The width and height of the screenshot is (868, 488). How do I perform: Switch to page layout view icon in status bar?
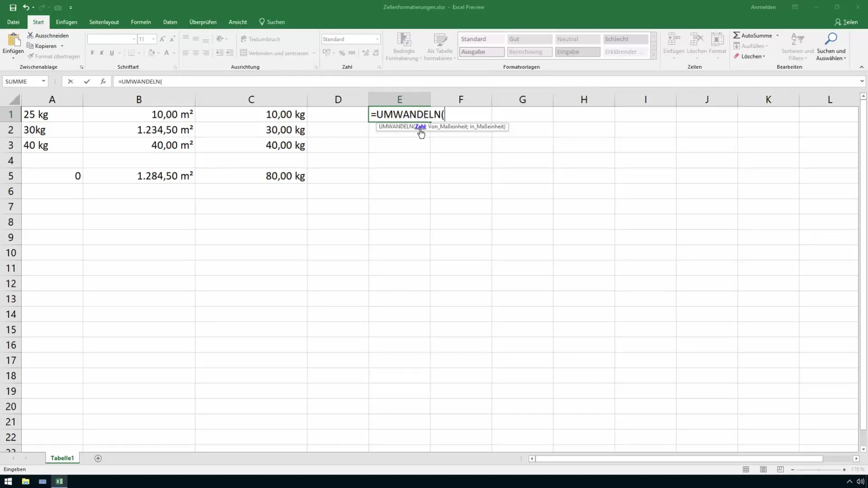click(x=763, y=469)
